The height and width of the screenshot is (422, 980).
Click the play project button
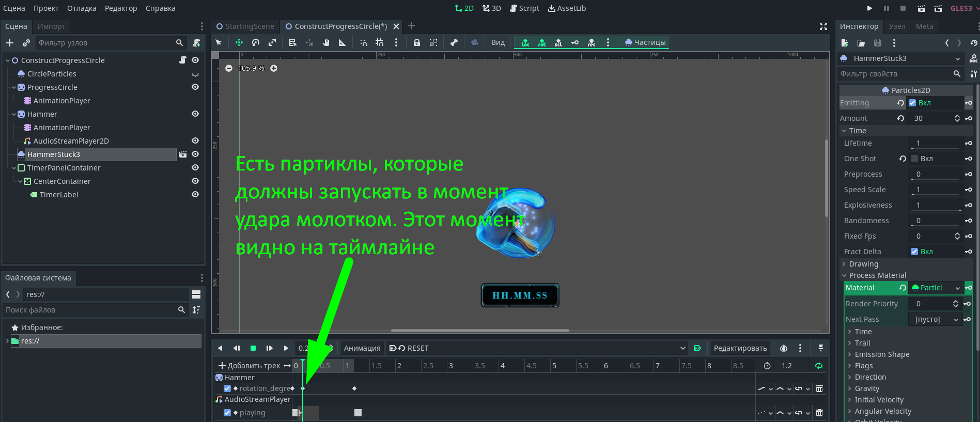click(x=869, y=8)
